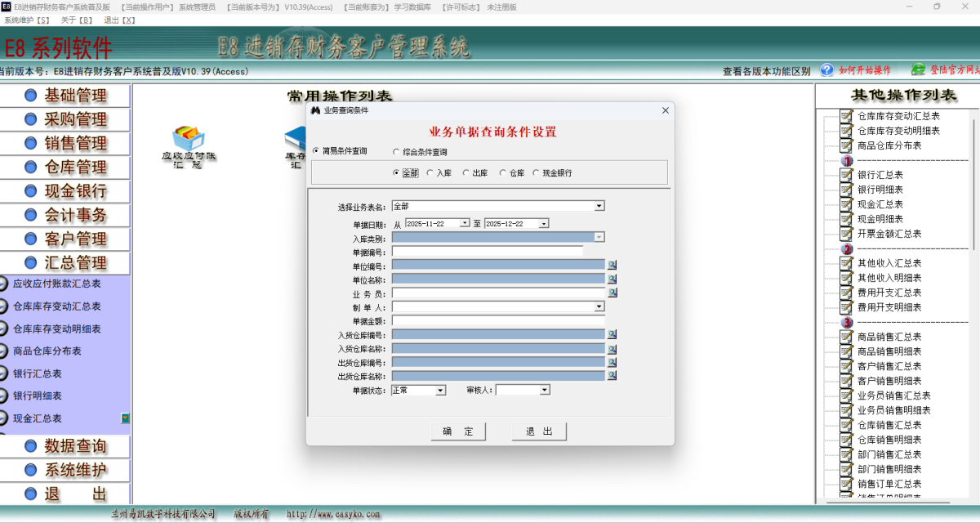This screenshot has height=523, width=980.
Task: Select the 入库 radio option
Action: [x=430, y=172]
